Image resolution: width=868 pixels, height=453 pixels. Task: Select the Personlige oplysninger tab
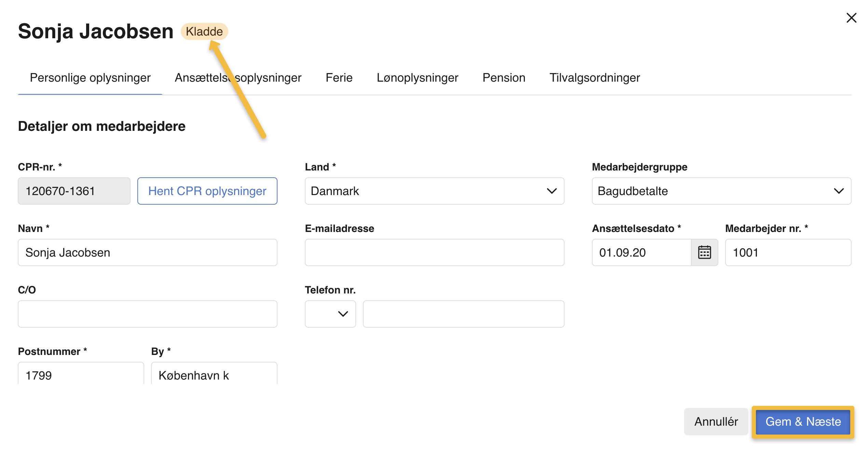90,78
